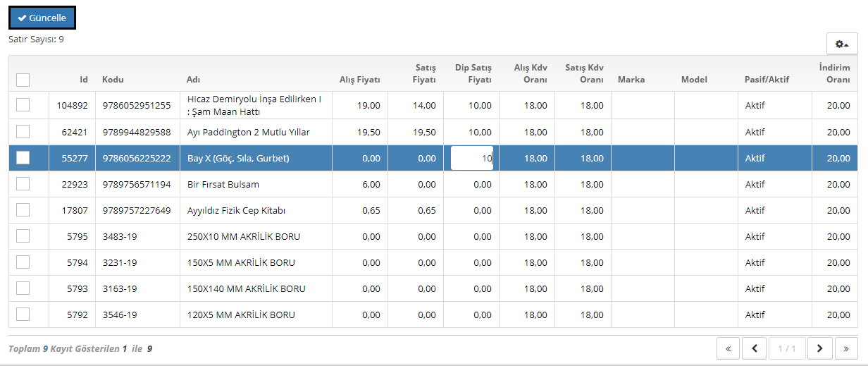This screenshot has width=868, height=366.
Task: Click Satış Fiyatı cell of Ayyıldız Fizik
Action: (416, 210)
